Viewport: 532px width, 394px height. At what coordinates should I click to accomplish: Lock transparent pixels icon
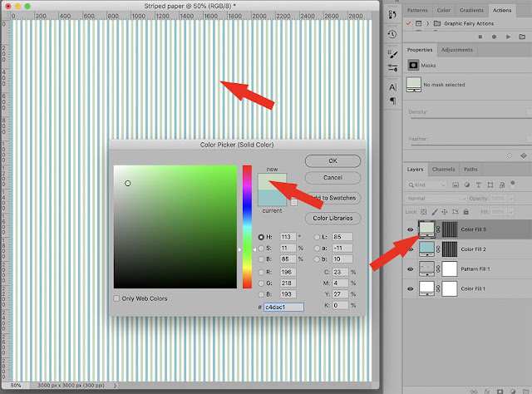(x=423, y=212)
